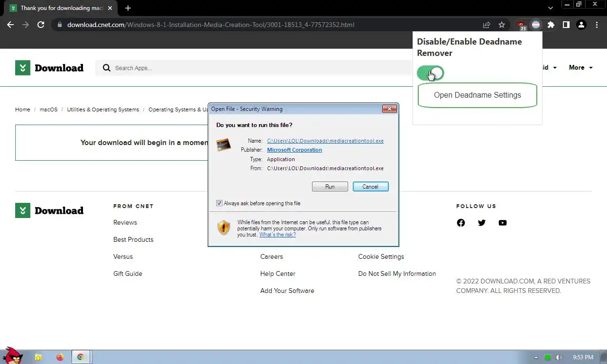Screen dimensions: 607x364
Task: Open the Chrome extensions puzzle icon
Action: [x=551, y=25]
